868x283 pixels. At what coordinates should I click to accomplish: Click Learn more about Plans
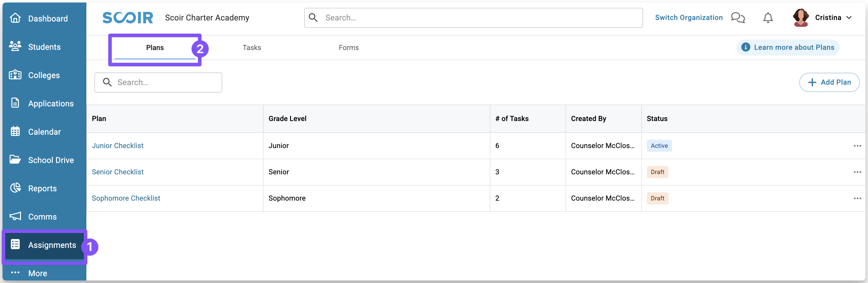(x=788, y=47)
